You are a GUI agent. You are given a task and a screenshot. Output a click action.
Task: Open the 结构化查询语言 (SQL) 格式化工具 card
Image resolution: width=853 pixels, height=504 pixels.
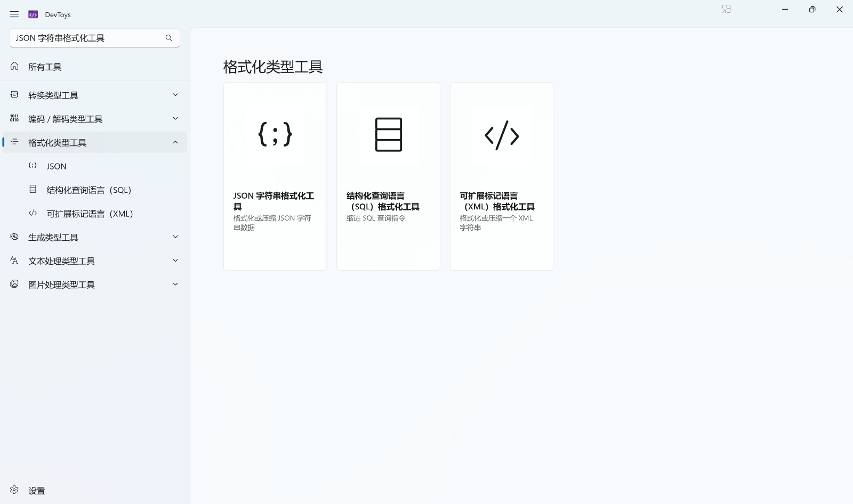tap(389, 176)
